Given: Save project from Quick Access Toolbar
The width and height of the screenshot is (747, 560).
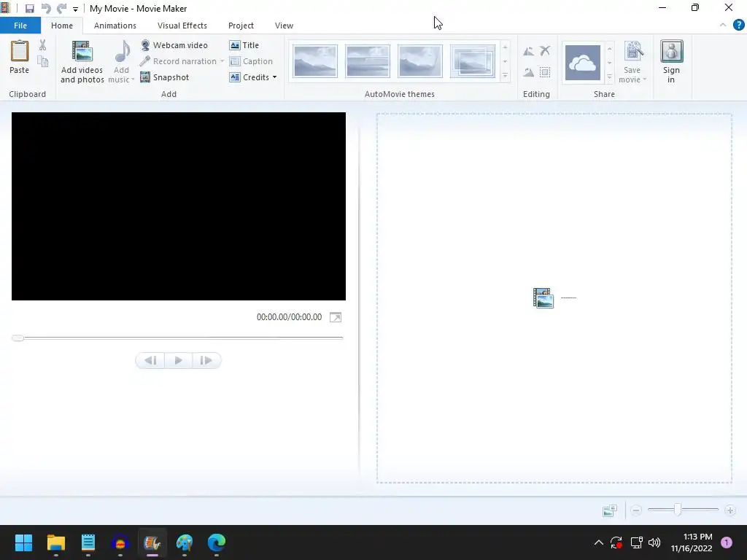Looking at the screenshot, I should point(29,9).
